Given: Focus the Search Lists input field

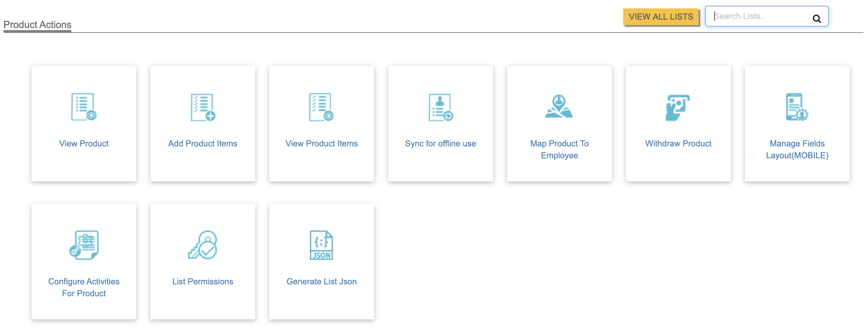Looking at the screenshot, I should (x=759, y=16).
